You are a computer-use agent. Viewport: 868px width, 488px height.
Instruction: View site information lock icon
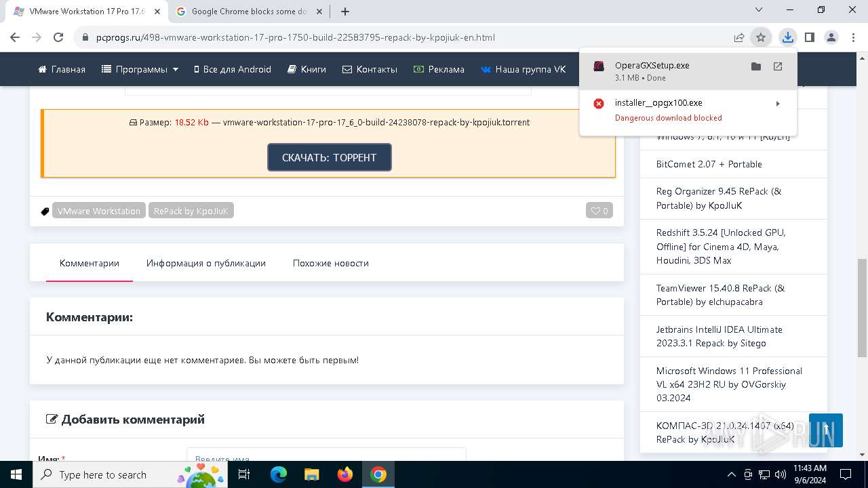[x=85, y=37]
